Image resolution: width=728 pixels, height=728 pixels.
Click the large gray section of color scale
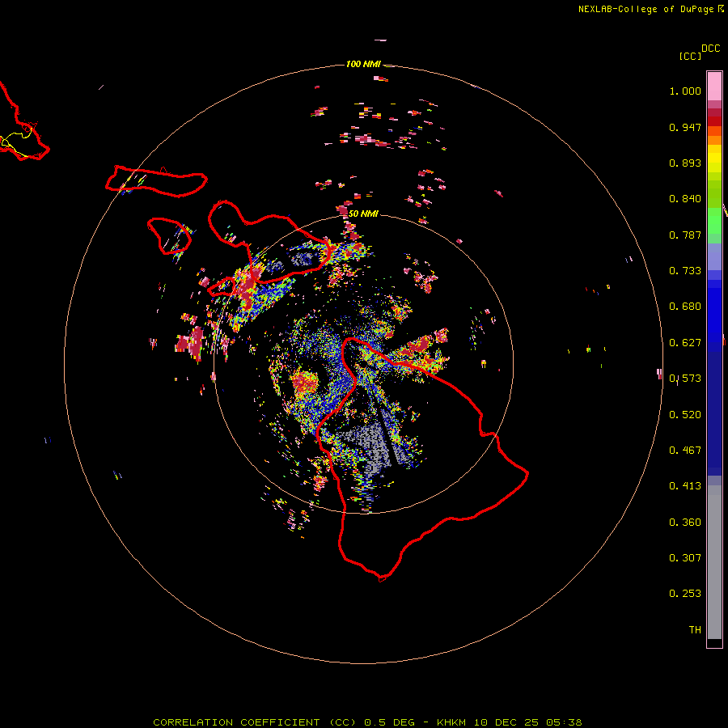click(x=714, y=562)
